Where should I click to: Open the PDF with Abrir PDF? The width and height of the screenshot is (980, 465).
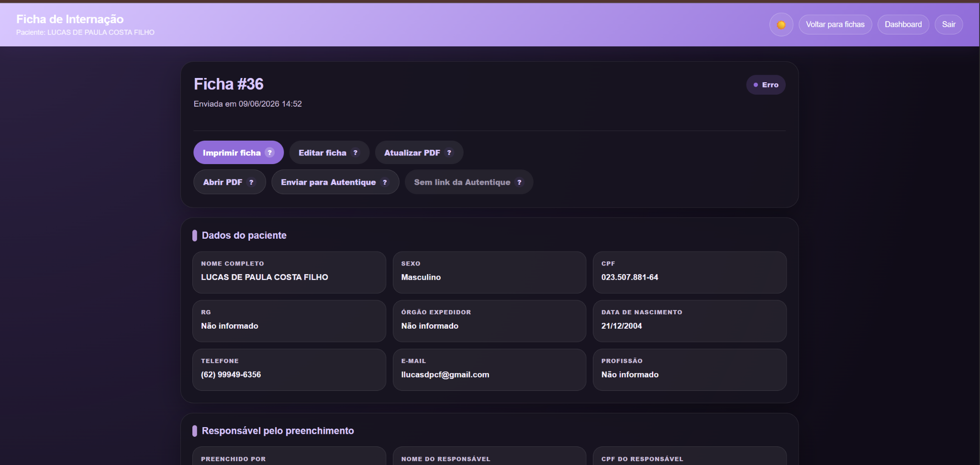229,182
